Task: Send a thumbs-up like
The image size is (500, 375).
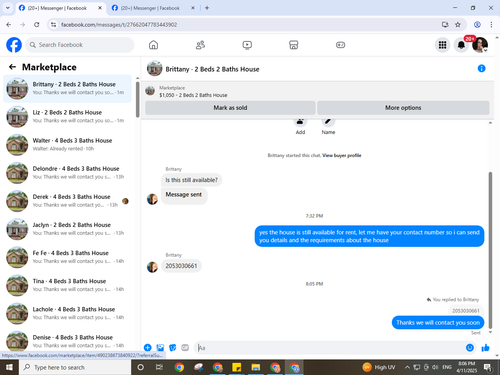Action: [485, 348]
